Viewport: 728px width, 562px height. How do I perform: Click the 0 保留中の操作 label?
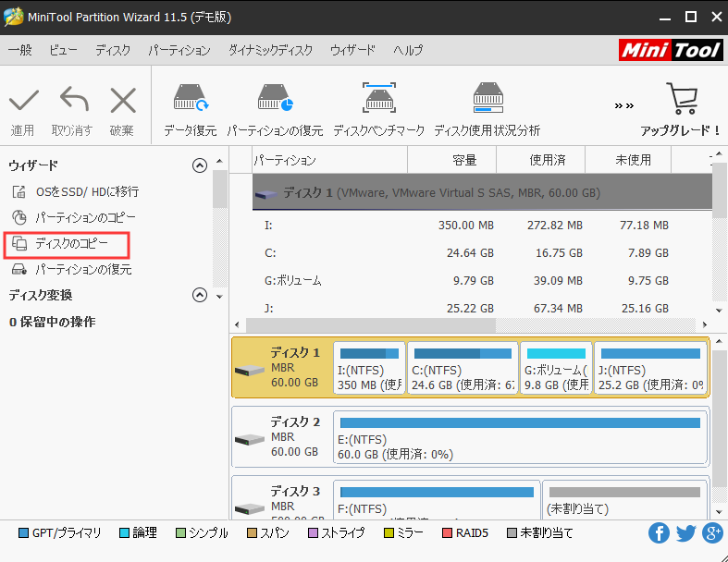point(53,322)
